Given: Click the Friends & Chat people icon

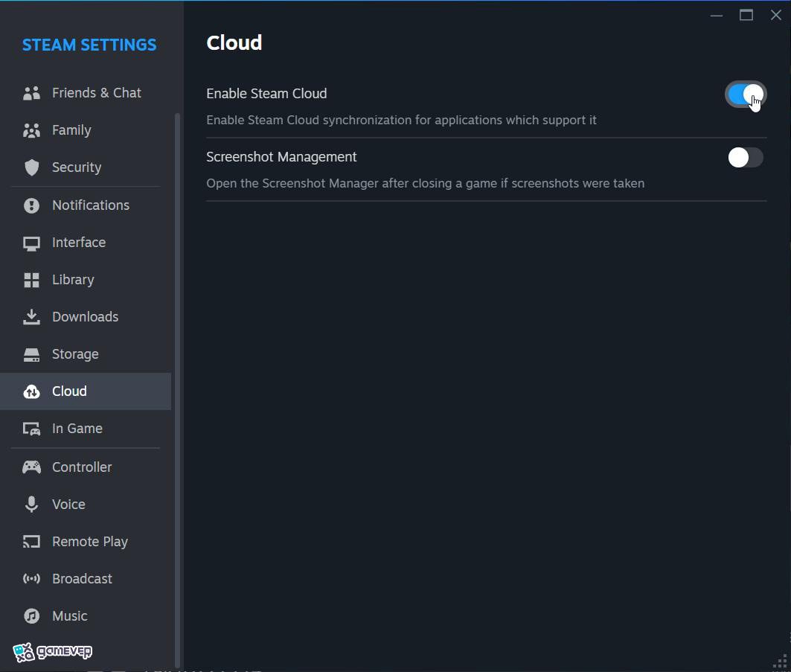Looking at the screenshot, I should [x=31, y=93].
